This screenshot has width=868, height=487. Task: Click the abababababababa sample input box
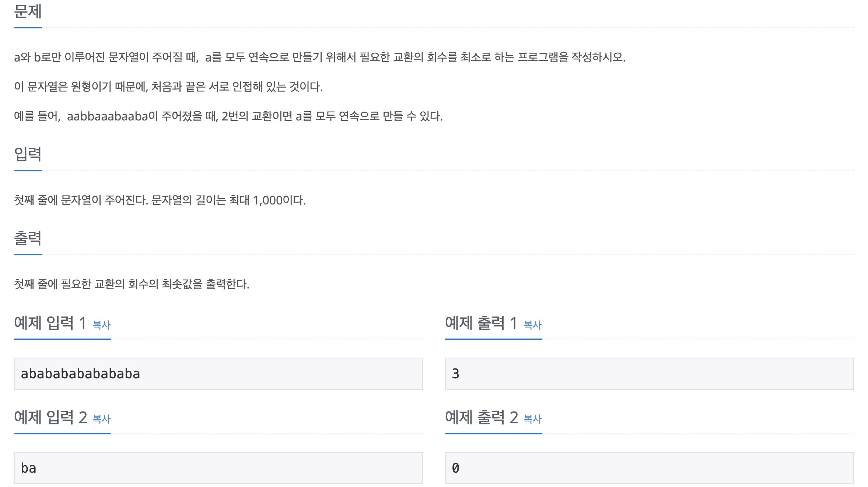coord(218,374)
